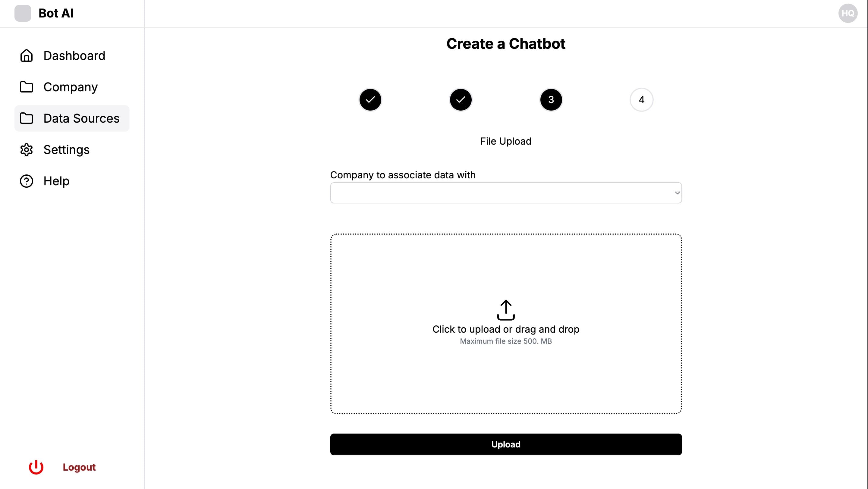Viewport: 868px width, 489px height.
Task: Click the Upload button
Action: coord(505,444)
